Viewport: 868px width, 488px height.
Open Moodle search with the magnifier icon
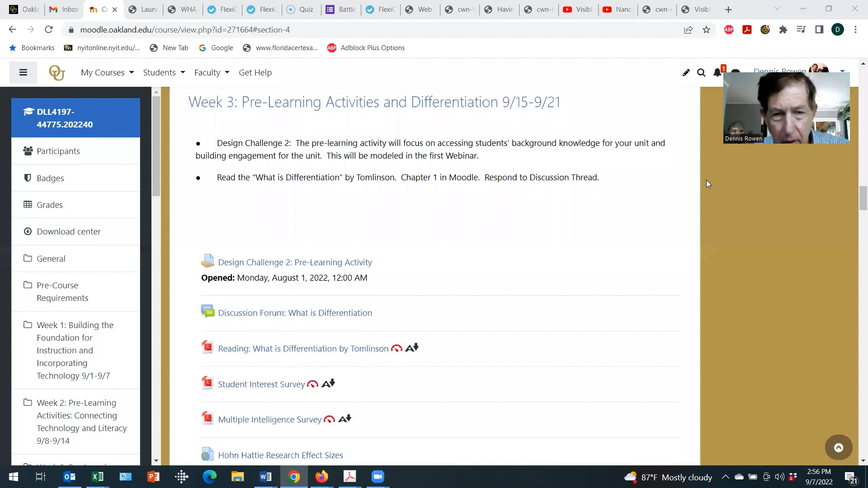tap(701, 72)
